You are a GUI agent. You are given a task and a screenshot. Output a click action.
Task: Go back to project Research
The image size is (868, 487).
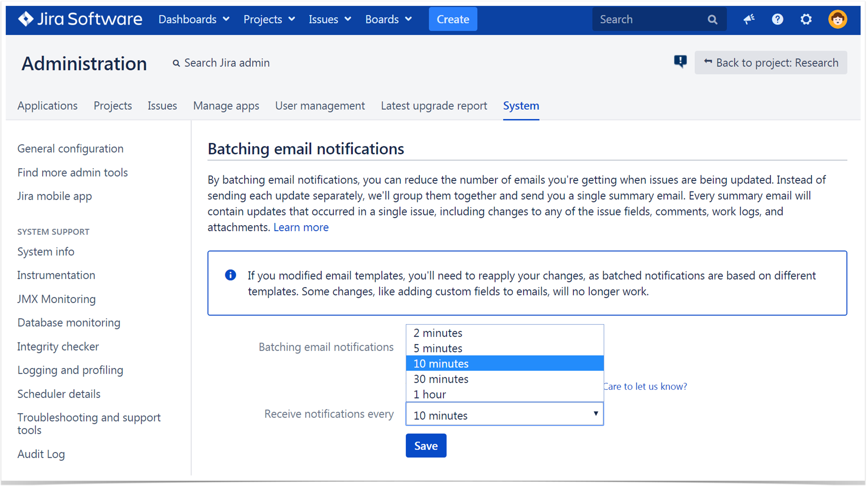tap(771, 62)
